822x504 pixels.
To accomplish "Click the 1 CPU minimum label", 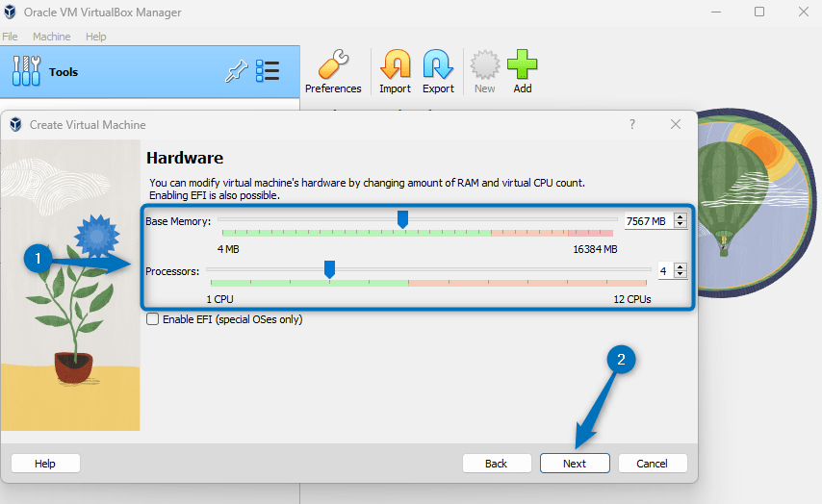I will 219,299.
